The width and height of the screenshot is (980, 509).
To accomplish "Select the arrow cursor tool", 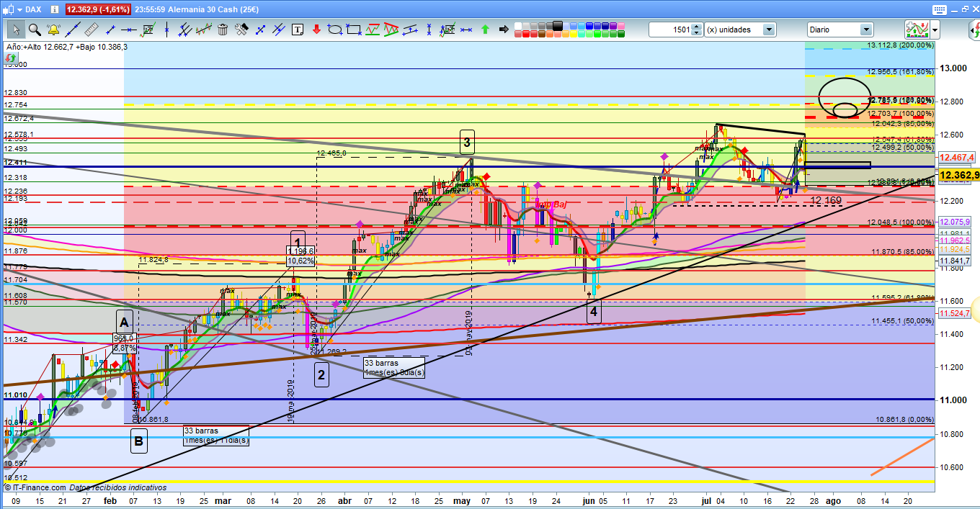I will (x=15, y=30).
